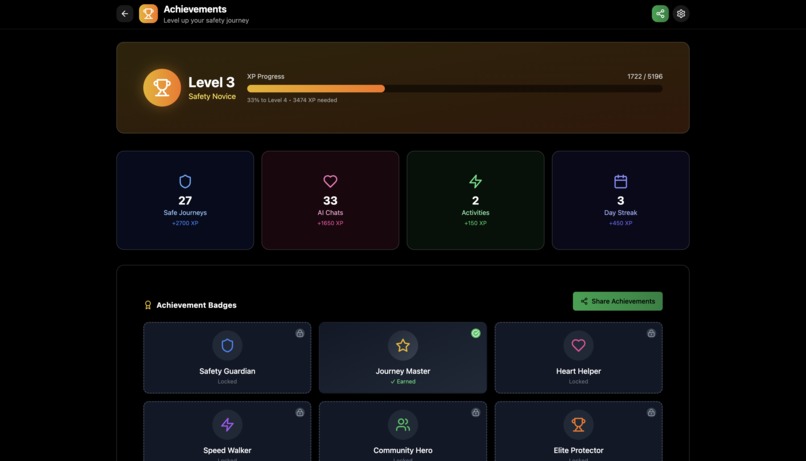Click the lock icon on Elite Protector card

click(651, 412)
